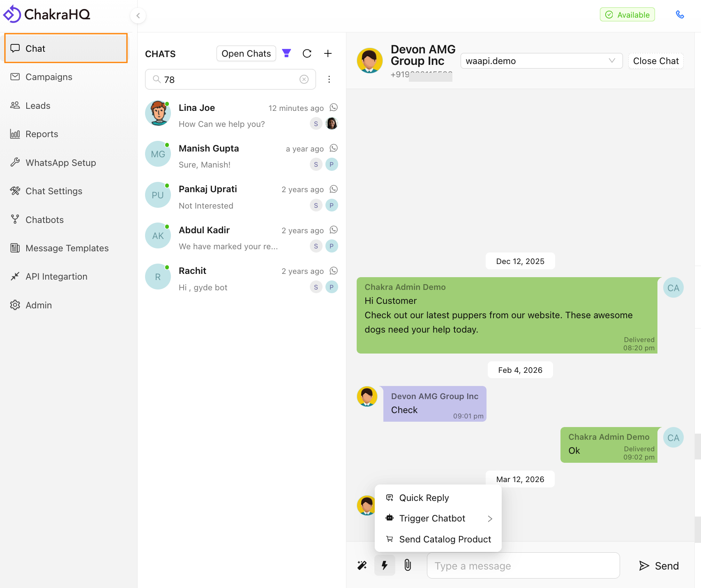Select Quick Reply from the menu
Viewport: 701px width, 588px height.
pos(424,498)
